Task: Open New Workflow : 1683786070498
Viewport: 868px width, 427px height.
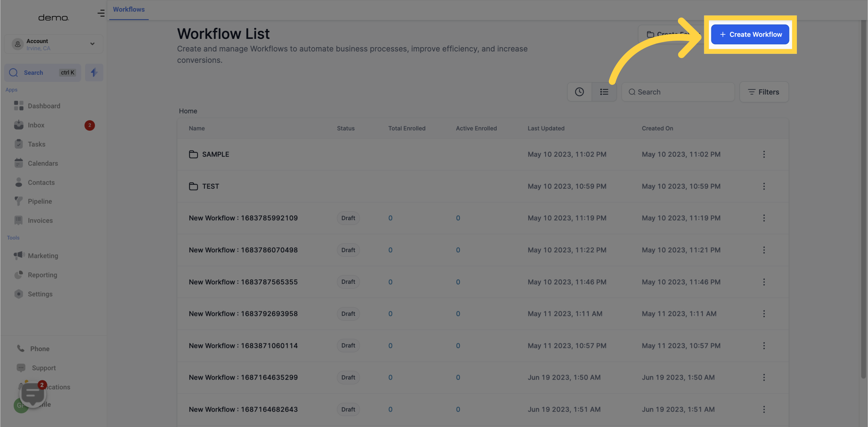Action: [x=243, y=250]
